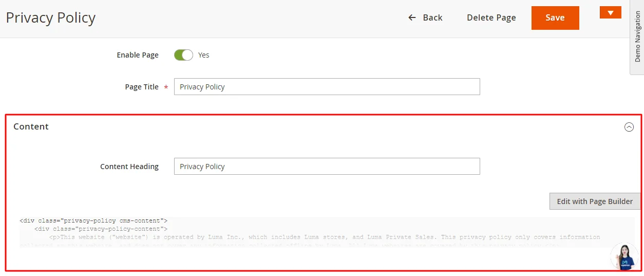Click the Page Title field label

pos(142,87)
